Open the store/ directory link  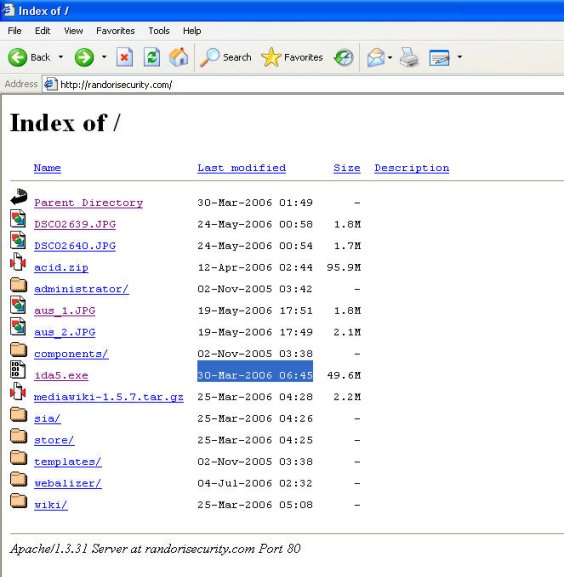(54, 440)
